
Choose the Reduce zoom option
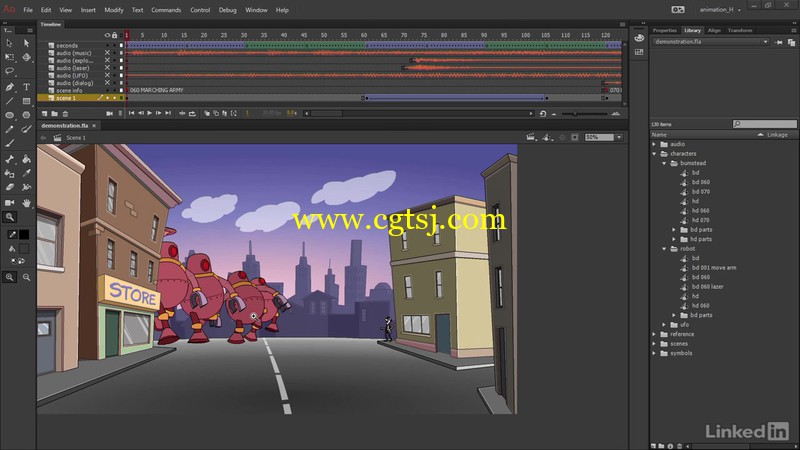pyautogui.click(x=26, y=277)
